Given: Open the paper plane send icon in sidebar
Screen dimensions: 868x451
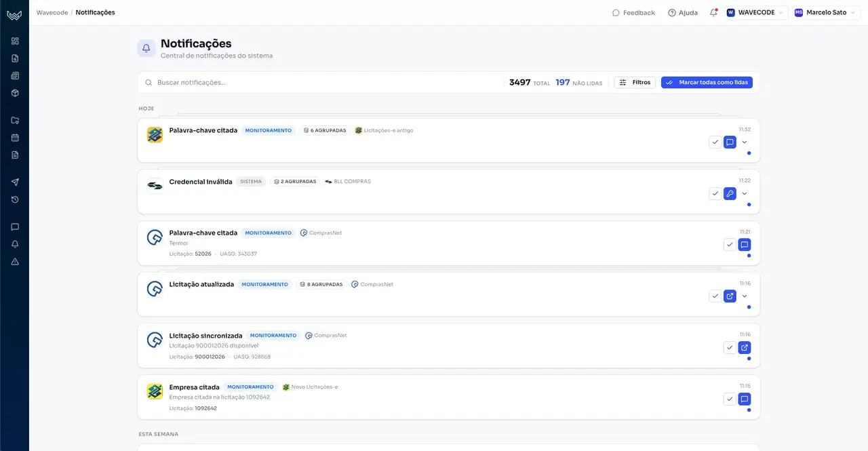Looking at the screenshot, I should point(15,182).
